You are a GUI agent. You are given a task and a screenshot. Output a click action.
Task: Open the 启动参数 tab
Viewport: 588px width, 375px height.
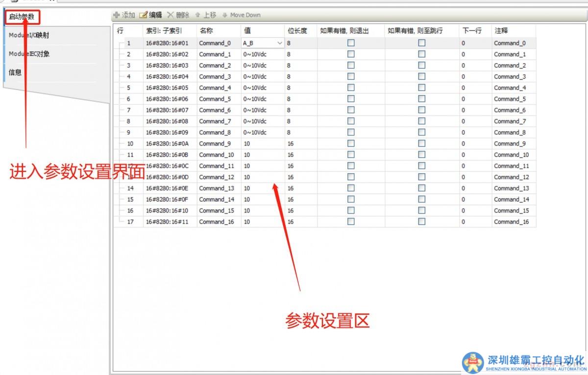(x=22, y=17)
